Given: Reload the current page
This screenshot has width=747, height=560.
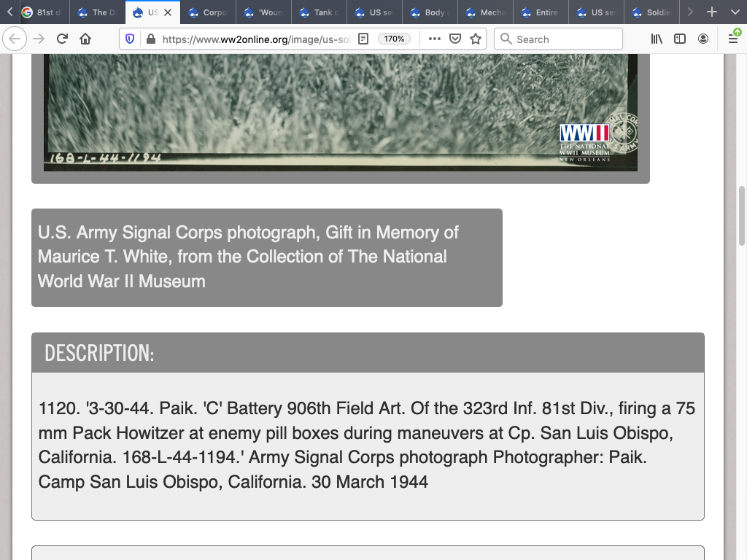Looking at the screenshot, I should [x=62, y=39].
